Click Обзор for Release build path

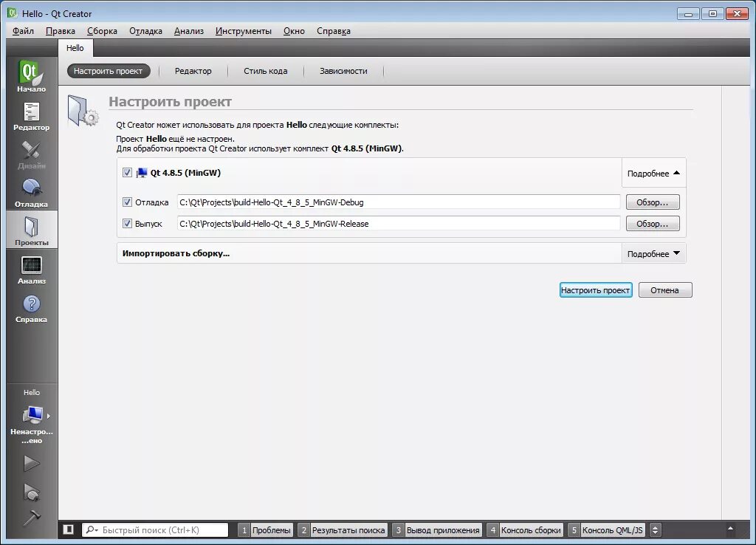pos(653,223)
